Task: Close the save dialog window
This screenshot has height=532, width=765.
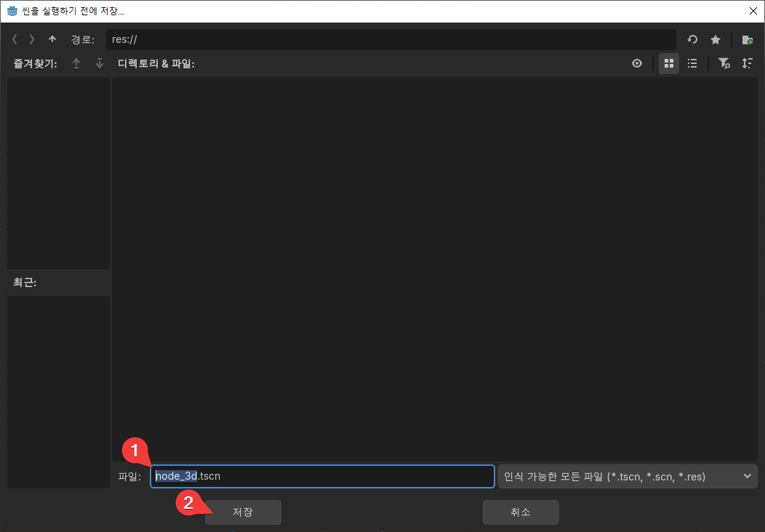Action: 752,10
